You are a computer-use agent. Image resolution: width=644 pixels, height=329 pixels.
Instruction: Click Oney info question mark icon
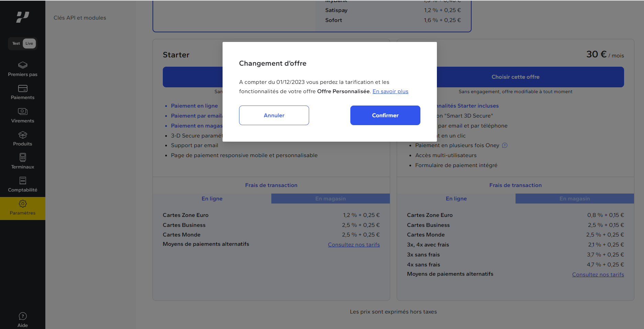[505, 145]
